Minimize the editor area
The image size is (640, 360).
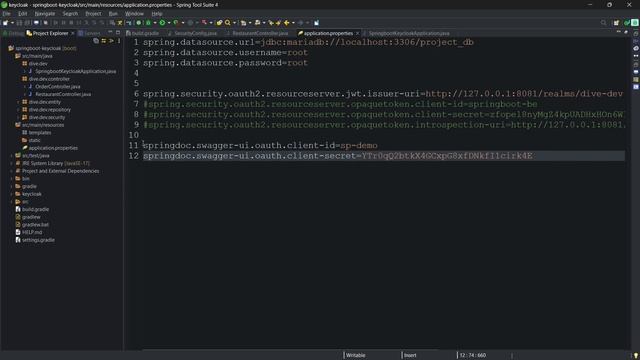coord(618,32)
